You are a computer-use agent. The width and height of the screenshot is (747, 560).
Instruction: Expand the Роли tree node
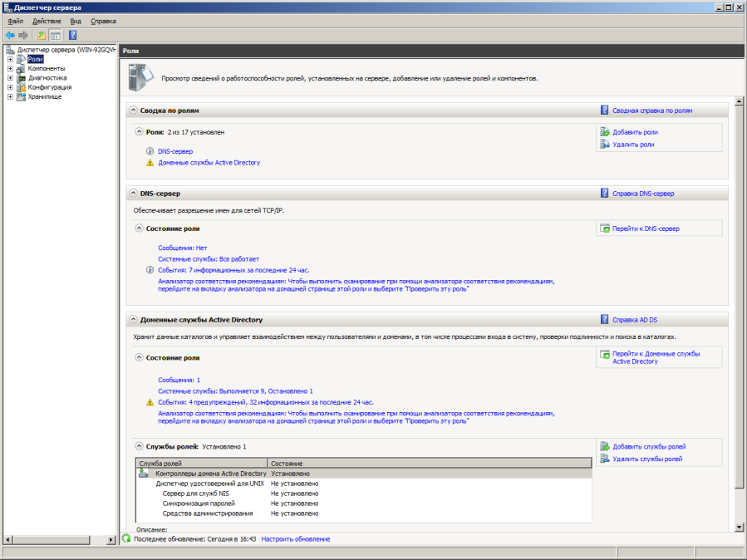tap(10, 60)
